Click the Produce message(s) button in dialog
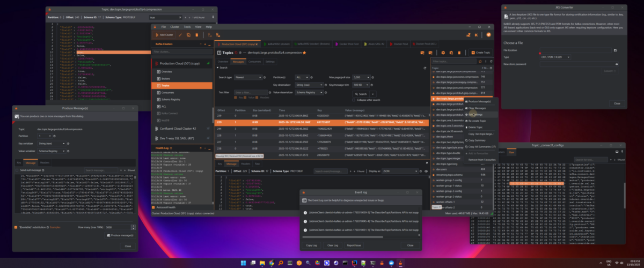644x268 pixels. click(119, 235)
